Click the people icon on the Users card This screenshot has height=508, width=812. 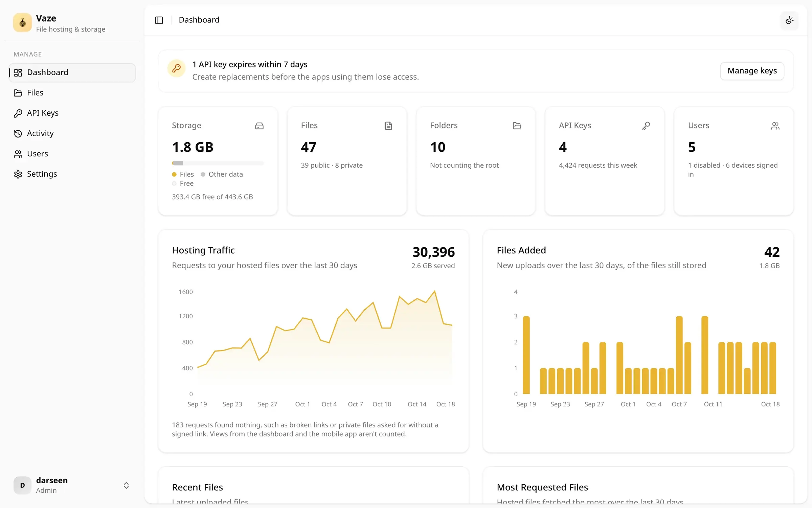pyautogui.click(x=775, y=126)
